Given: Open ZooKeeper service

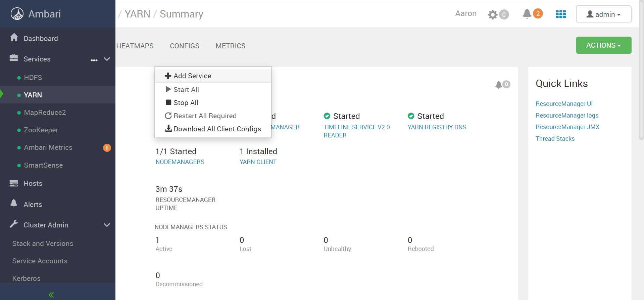Looking at the screenshot, I should 41,130.
